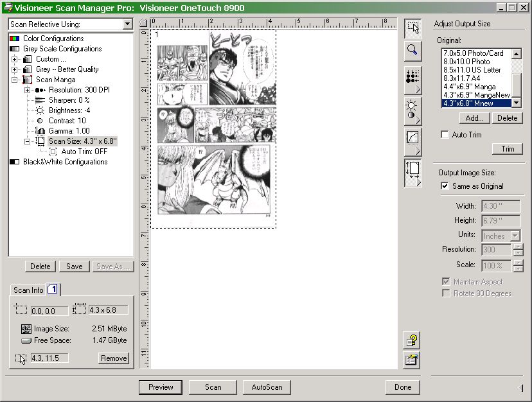Click the Height input field
The height and width of the screenshot is (402, 532).
coord(501,220)
